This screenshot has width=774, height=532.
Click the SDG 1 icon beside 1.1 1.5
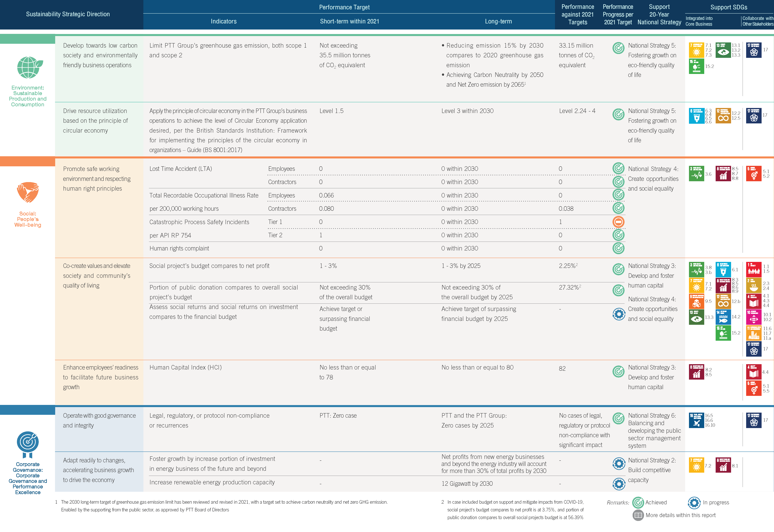click(754, 270)
